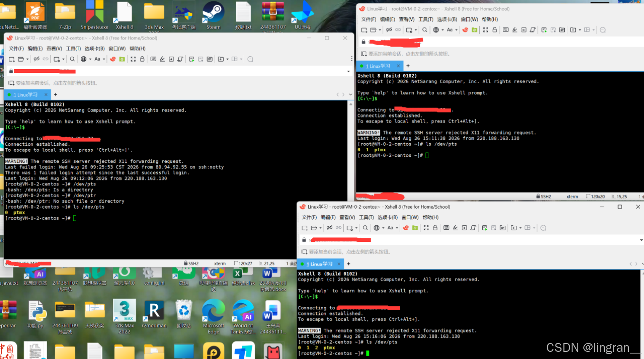Click Session Properties icon in upper-right Xshell window
Screen dimensions: 644x359
pos(409,30)
